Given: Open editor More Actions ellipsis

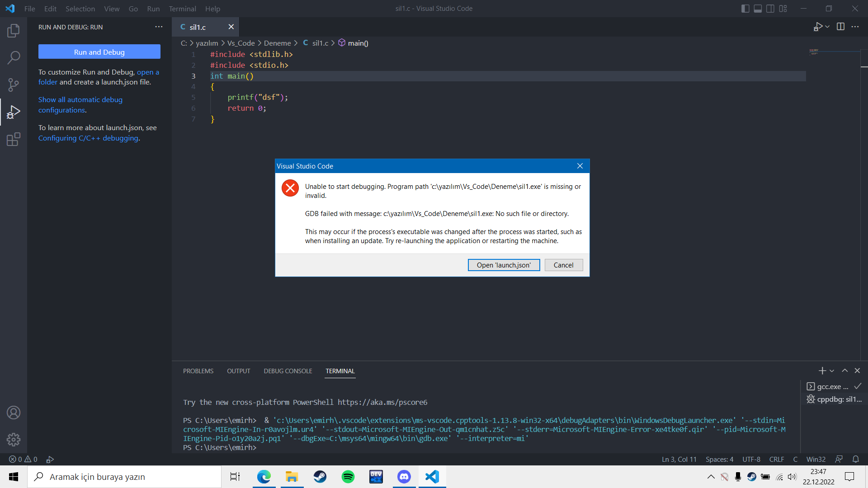Looking at the screenshot, I should pyautogui.click(x=855, y=27).
